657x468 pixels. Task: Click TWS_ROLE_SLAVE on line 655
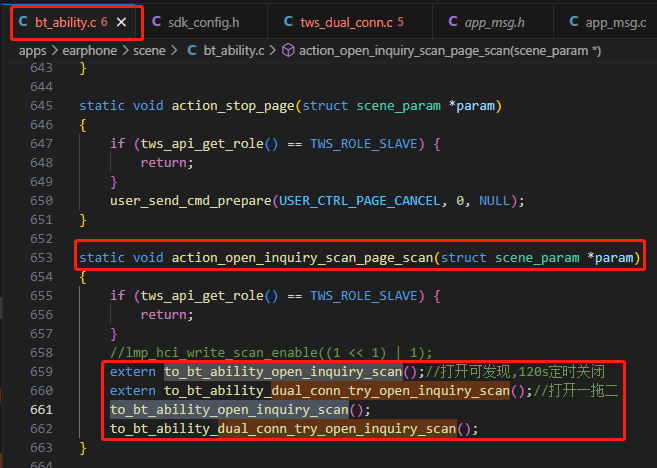point(364,296)
